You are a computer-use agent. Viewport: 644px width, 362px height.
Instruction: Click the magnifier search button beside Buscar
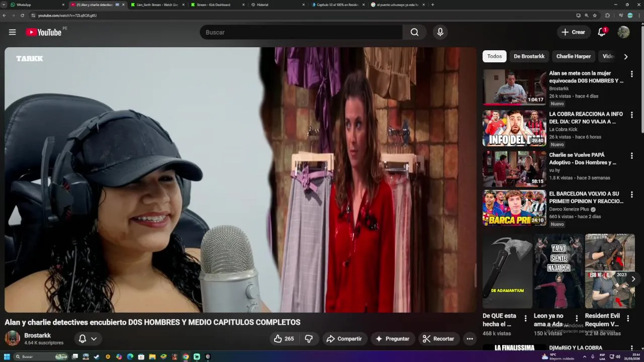[414, 32]
